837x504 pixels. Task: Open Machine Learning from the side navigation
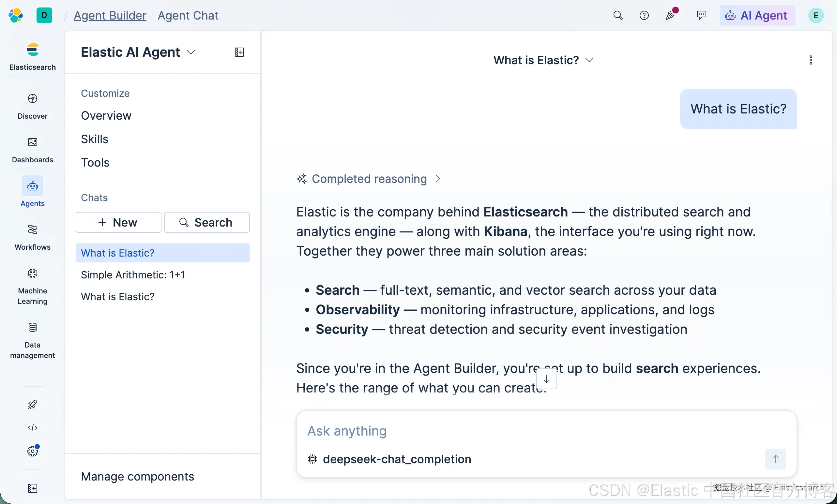(x=33, y=286)
